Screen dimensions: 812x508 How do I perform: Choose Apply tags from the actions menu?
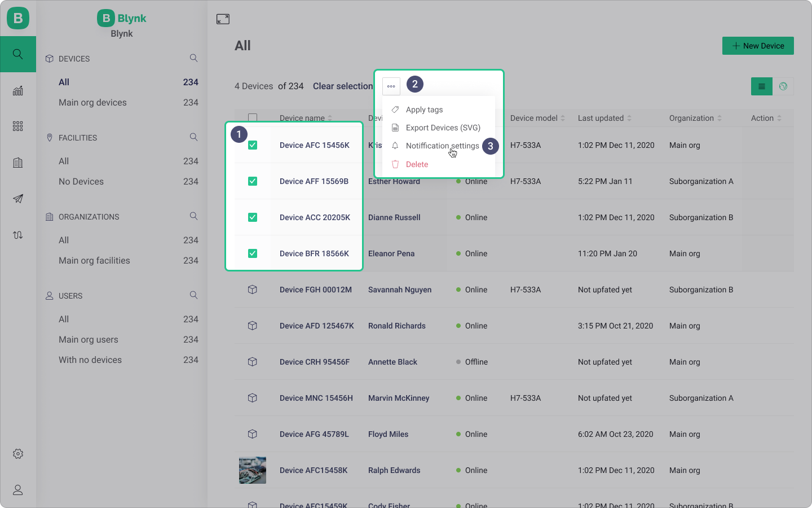424,110
